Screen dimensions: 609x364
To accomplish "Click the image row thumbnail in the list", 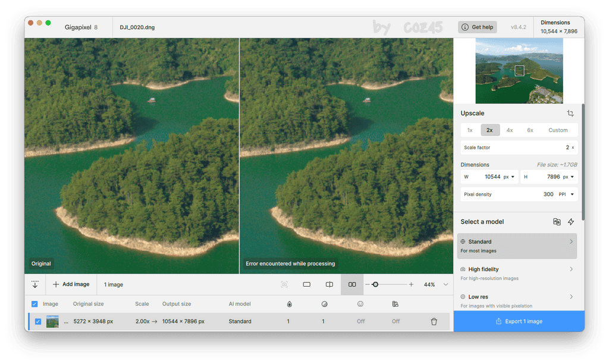I will pyautogui.click(x=52, y=321).
